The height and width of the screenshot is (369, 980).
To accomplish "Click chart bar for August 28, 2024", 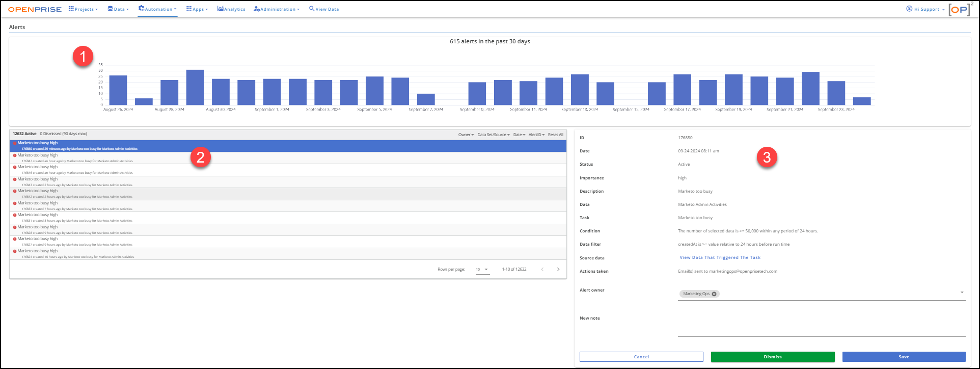I will click(x=170, y=92).
